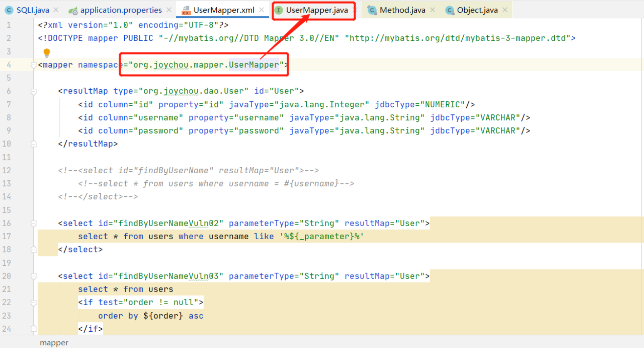Image resolution: width=644 pixels, height=350 pixels.
Task: Close the Object.java tab
Action: [x=505, y=10]
